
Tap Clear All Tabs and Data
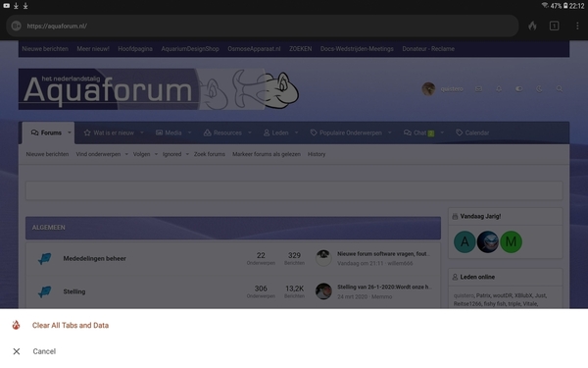click(x=71, y=325)
